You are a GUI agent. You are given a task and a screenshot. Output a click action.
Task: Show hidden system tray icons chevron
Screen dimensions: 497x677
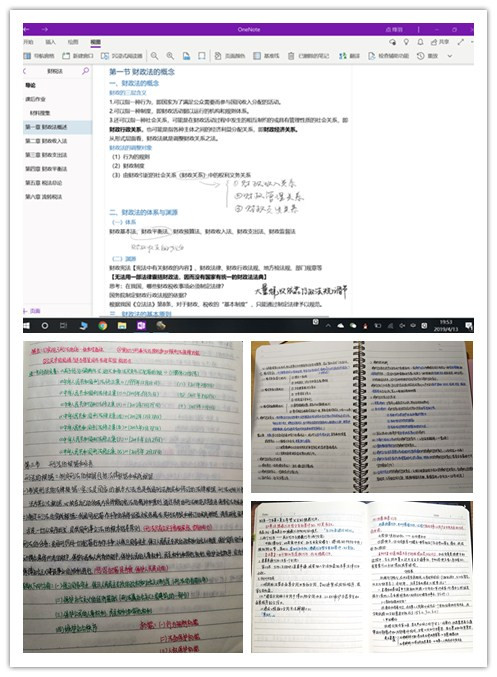pyautogui.click(x=328, y=326)
